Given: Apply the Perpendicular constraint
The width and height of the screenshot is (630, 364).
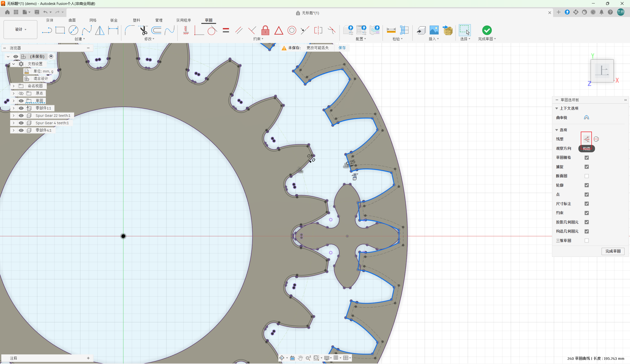Looking at the screenshot, I should [252, 30].
